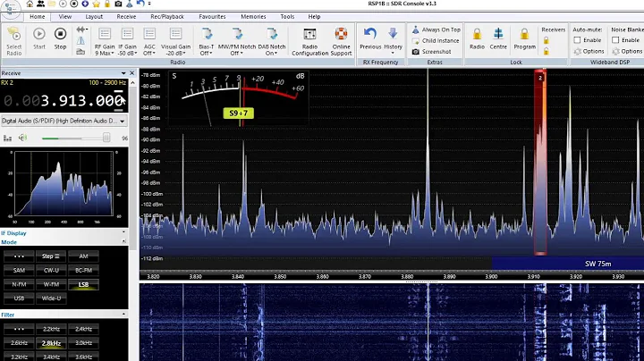Start the radio
644x361 pixels.
(39, 39)
